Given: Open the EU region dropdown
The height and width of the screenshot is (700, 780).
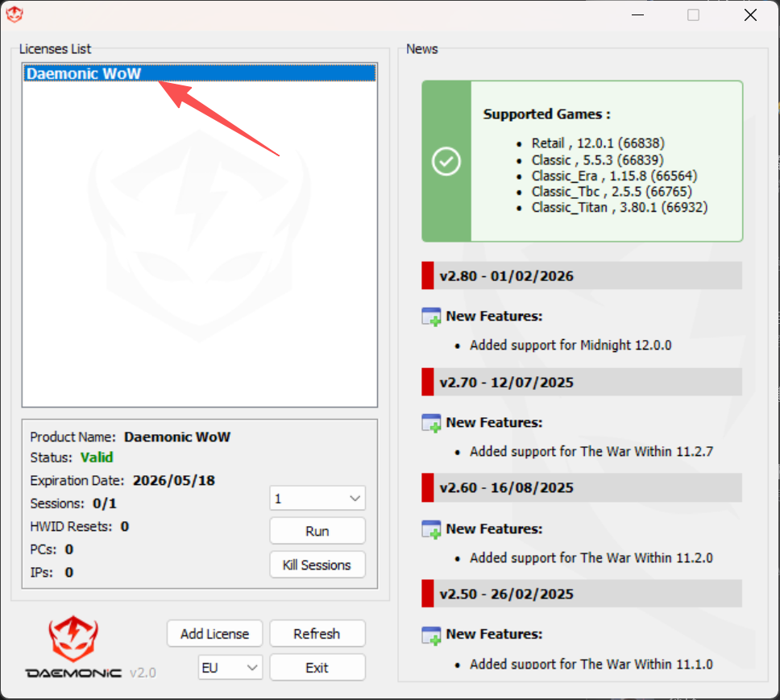Looking at the screenshot, I should pos(230,667).
